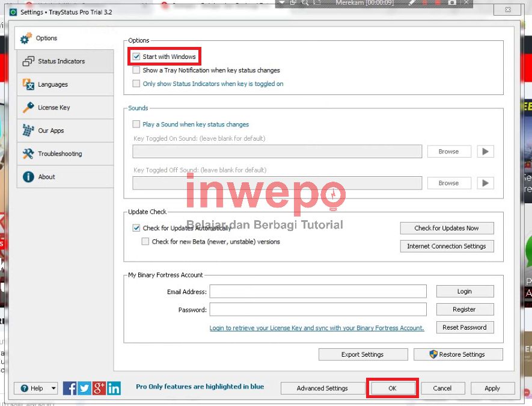Click the TrayStatus title bar icon
The image size is (532, 406).
tap(13, 12)
